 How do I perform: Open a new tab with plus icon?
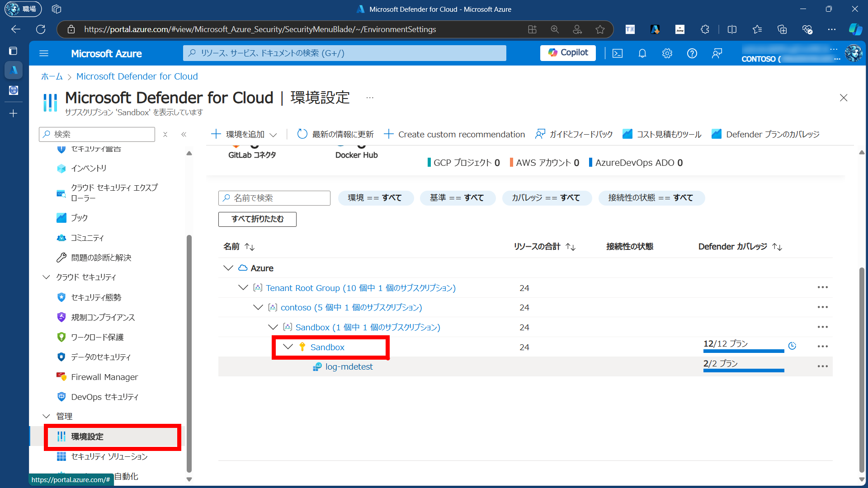(14, 113)
